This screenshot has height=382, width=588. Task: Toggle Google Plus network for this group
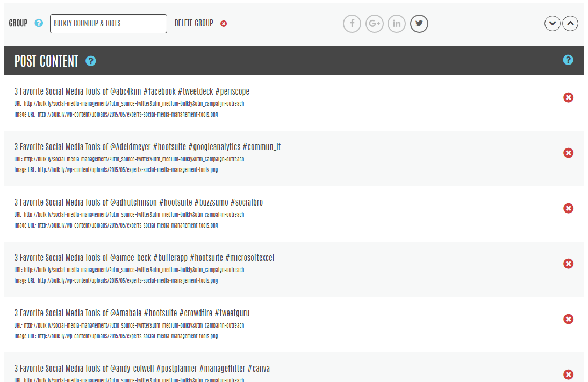point(374,24)
